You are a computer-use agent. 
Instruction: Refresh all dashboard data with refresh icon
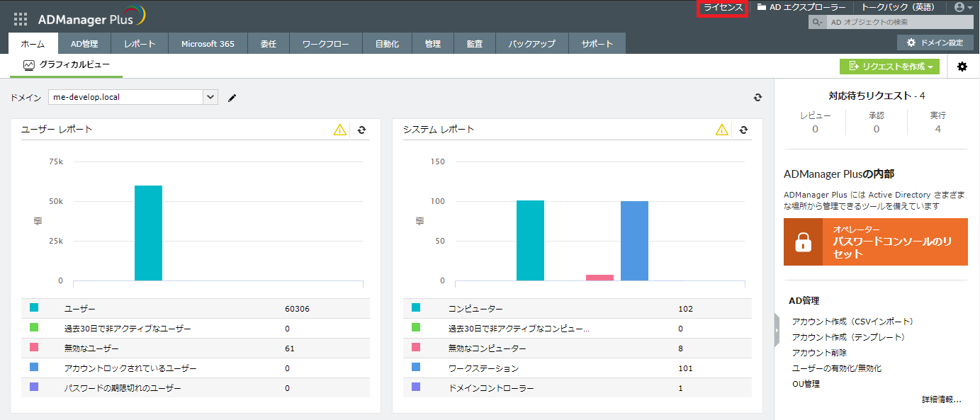pos(757,98)
